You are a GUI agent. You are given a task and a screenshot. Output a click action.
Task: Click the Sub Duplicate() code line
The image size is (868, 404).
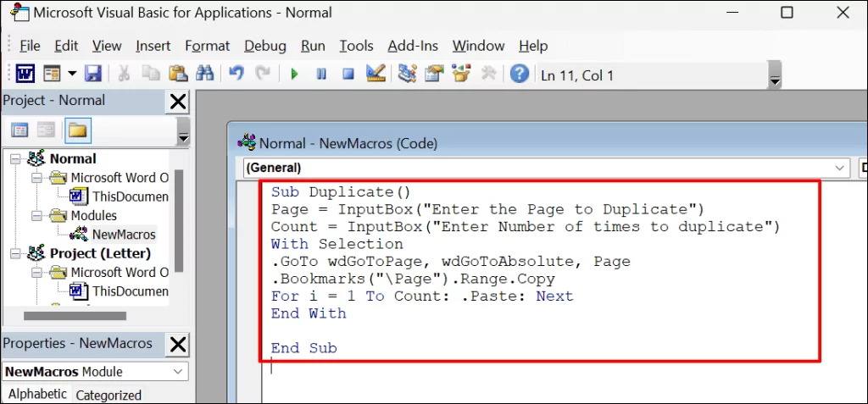tap(341, 192)
